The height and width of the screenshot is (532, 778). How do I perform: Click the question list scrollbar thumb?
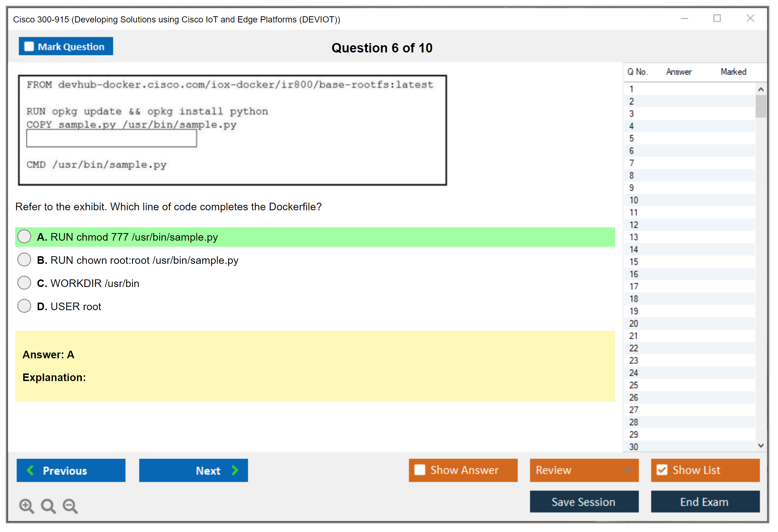(761, 106)
